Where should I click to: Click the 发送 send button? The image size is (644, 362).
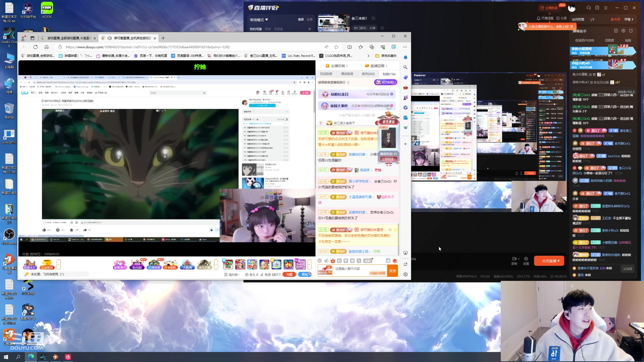392,270
